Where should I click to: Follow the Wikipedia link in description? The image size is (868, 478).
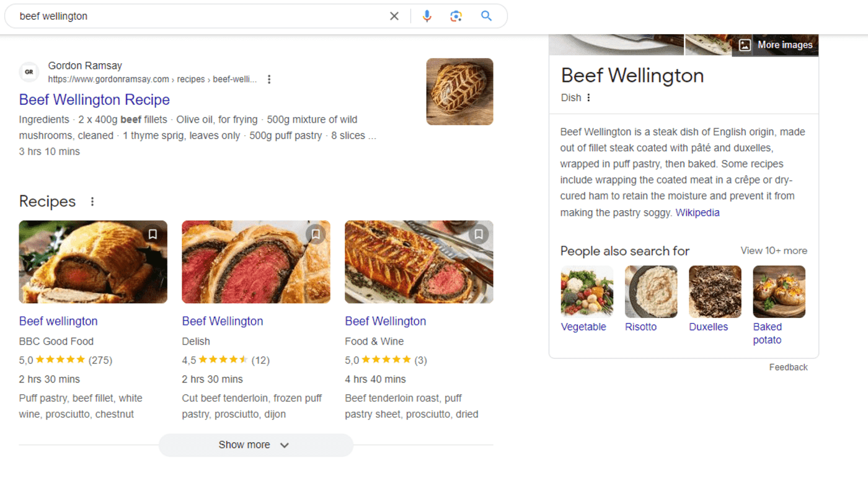[x=697, y=213]
